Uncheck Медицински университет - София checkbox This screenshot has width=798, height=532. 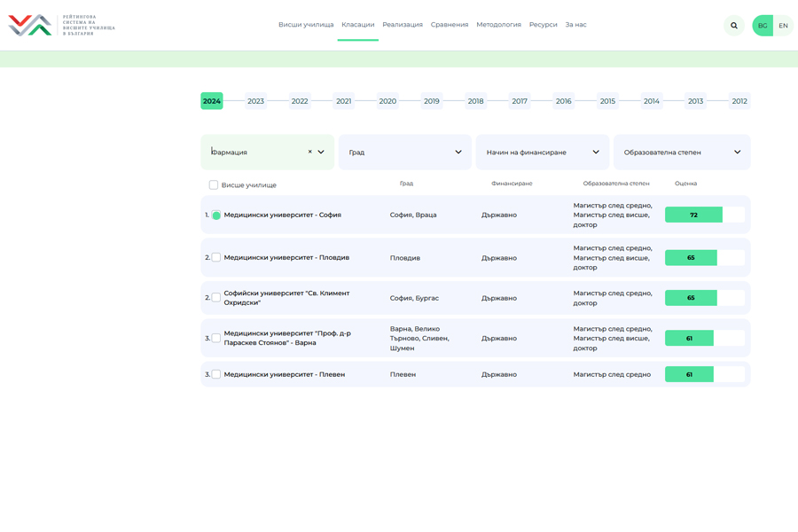coord(216,215)
